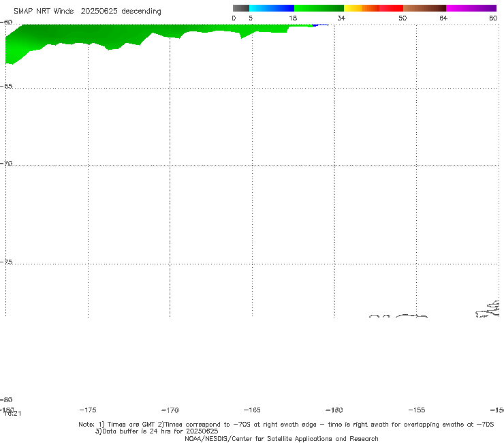Click the color scale label '64'
This screenshot has height=443, width=504.
443,18
